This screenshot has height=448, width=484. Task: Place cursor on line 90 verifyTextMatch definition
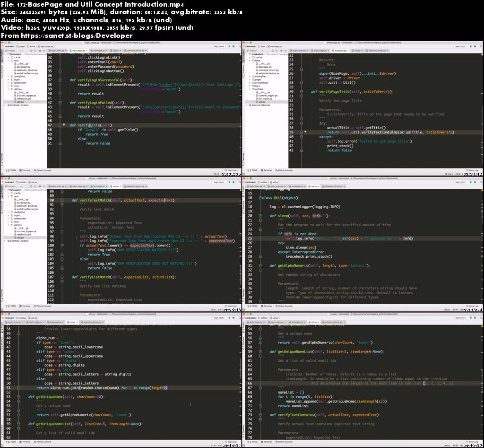[123, 200]
